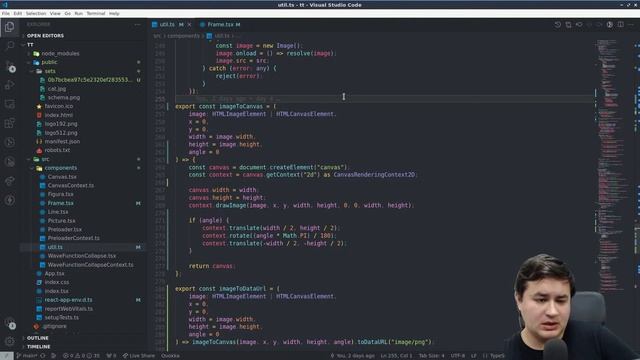Click the timeline history icon in the editor toolbar
640x360 pixels.
coord(558,25)
